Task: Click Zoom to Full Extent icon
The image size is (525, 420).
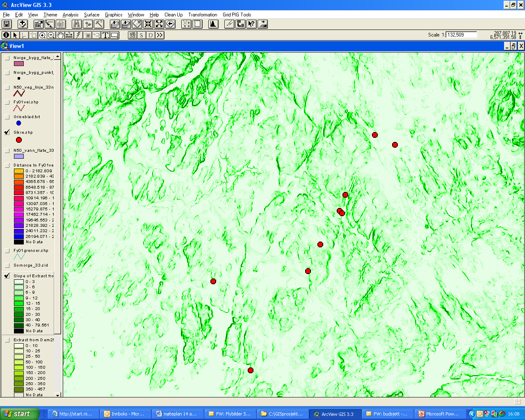Action: tap(115, 24)
